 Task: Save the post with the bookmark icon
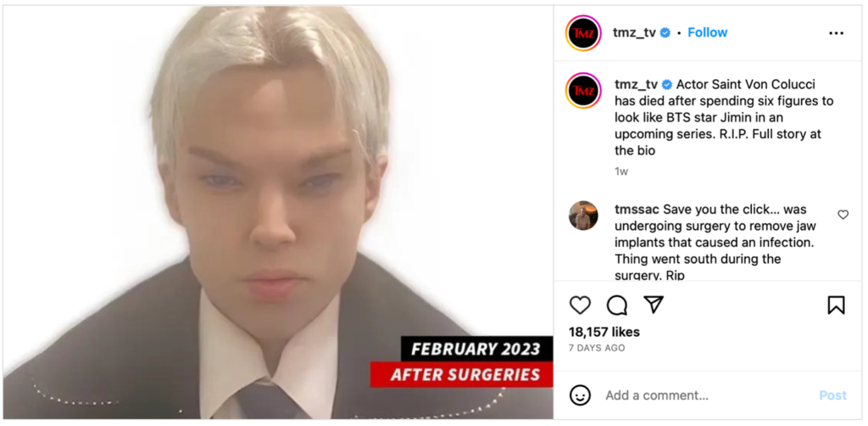tap(836, 305)
